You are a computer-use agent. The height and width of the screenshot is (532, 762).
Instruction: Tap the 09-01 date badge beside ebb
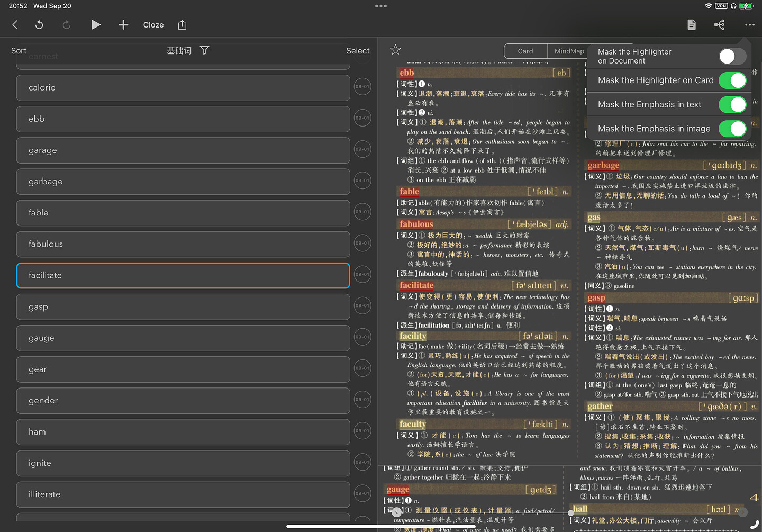coord(362,118)
